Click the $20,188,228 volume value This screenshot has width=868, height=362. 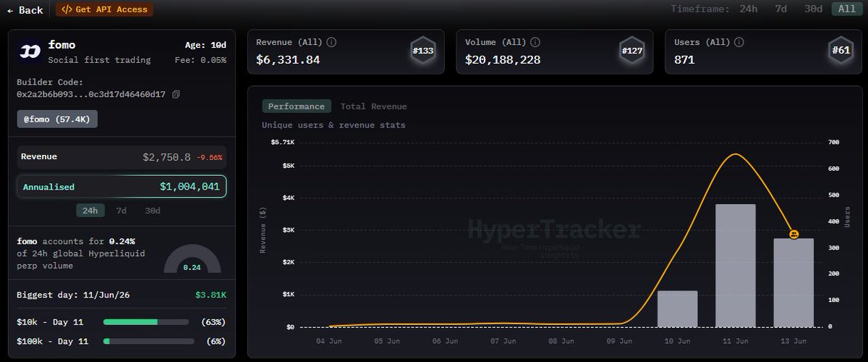pos(503,60)
